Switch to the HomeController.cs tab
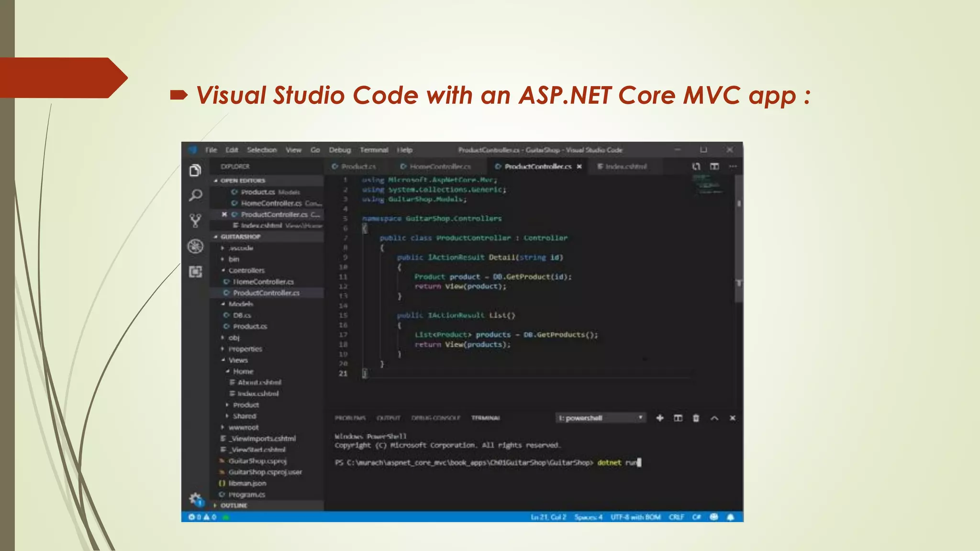Screen dimensions: 980x551 click(439, 166)
